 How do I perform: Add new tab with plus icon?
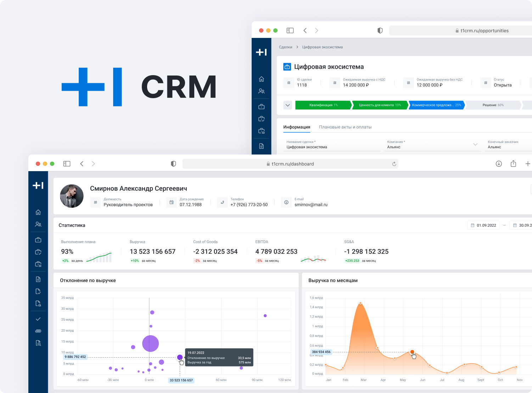[528, 164]
